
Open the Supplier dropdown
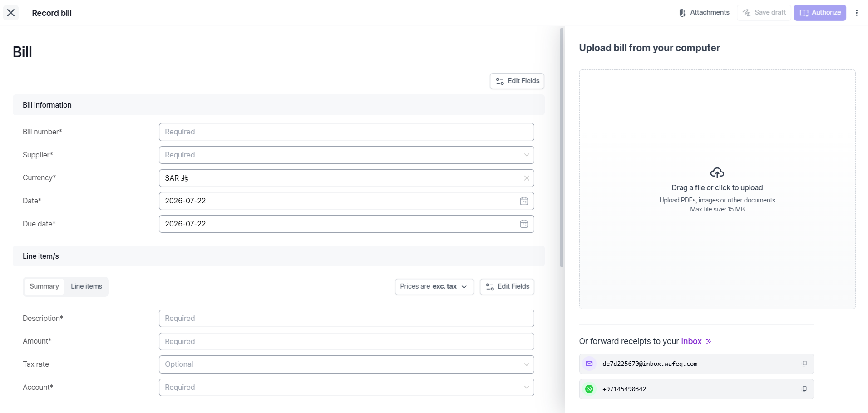[x=346, y=155]
